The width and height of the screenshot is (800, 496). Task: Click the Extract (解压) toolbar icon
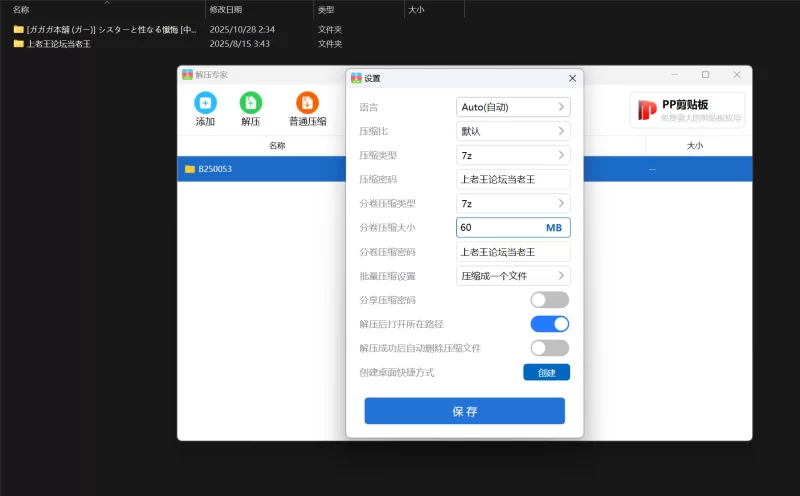[x=250, y=103]
